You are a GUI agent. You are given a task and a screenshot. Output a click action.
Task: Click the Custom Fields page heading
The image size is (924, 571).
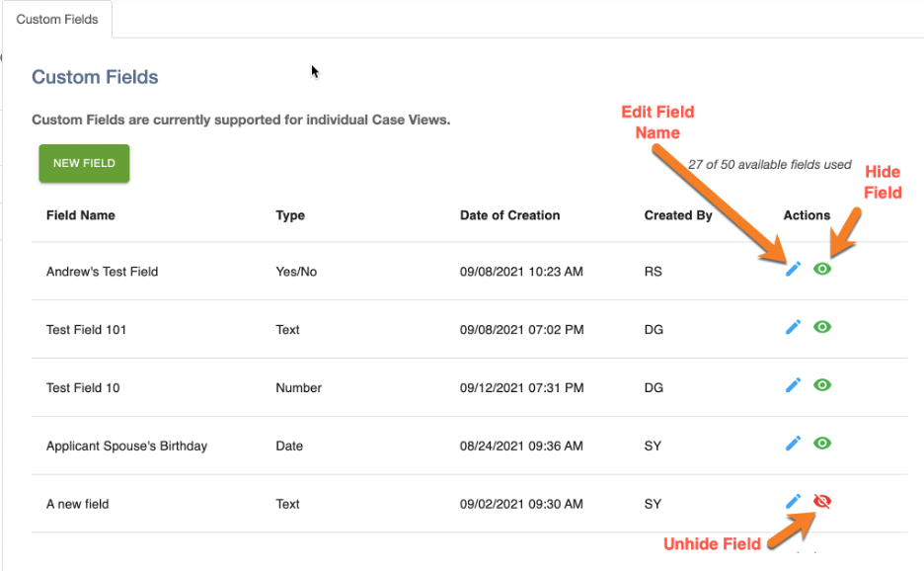point(95,77)
